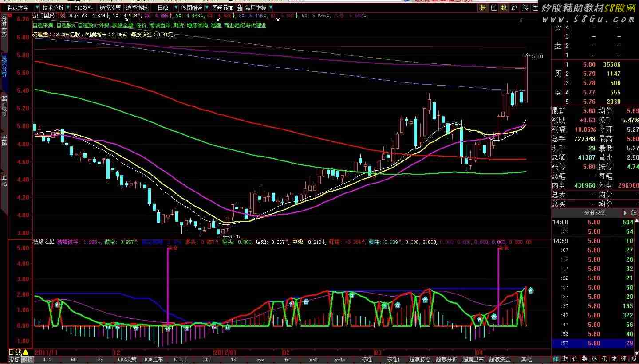Switch to the BS indicator tab
This screenshot has width=639, height=364.
tap(100, 360)
